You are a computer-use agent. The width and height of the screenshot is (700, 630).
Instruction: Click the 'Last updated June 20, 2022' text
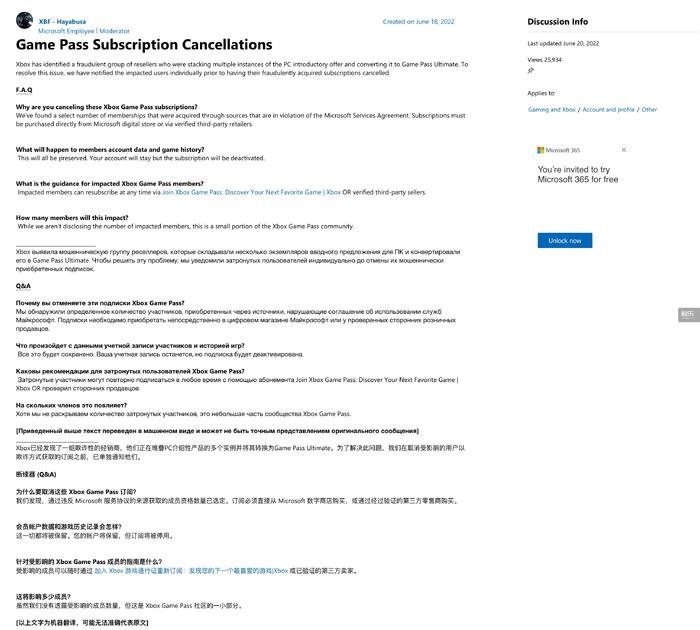[563, 44]
